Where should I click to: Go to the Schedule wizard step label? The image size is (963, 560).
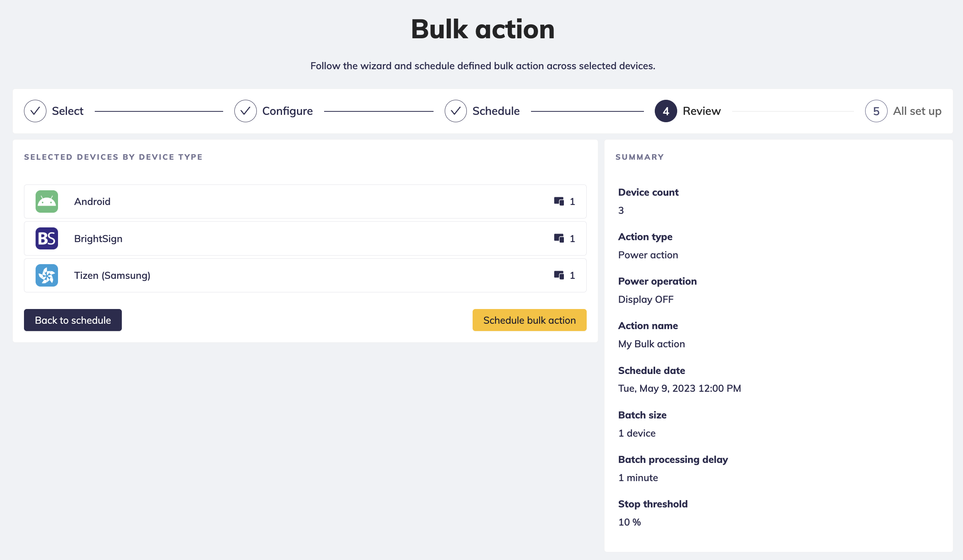point(496,111)
